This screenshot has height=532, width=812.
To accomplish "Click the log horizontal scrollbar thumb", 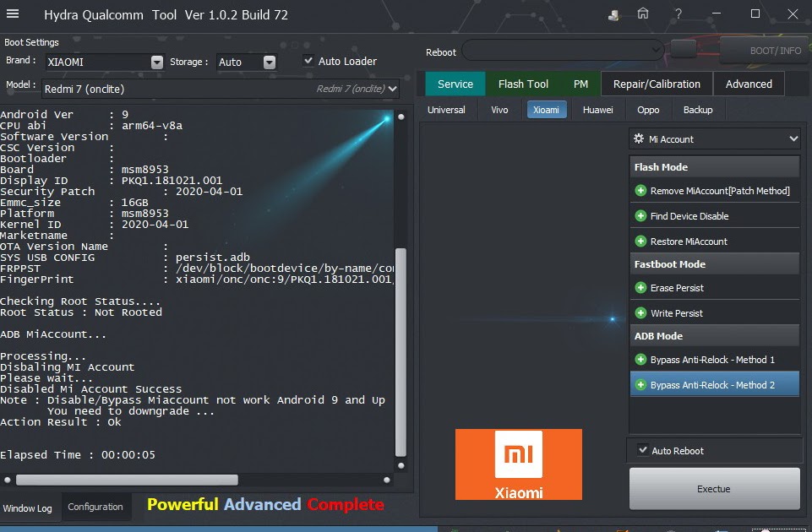I will click(127, 480).
